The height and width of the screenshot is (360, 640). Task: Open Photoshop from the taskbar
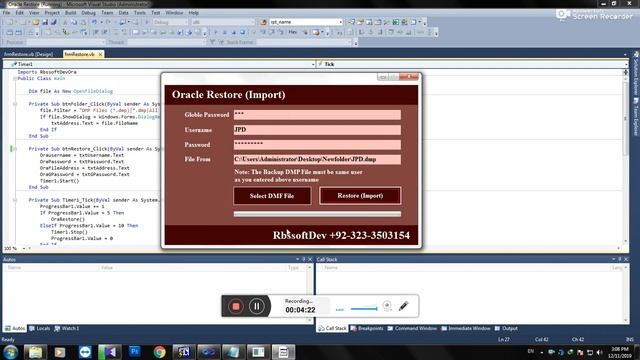click(134, 351)
